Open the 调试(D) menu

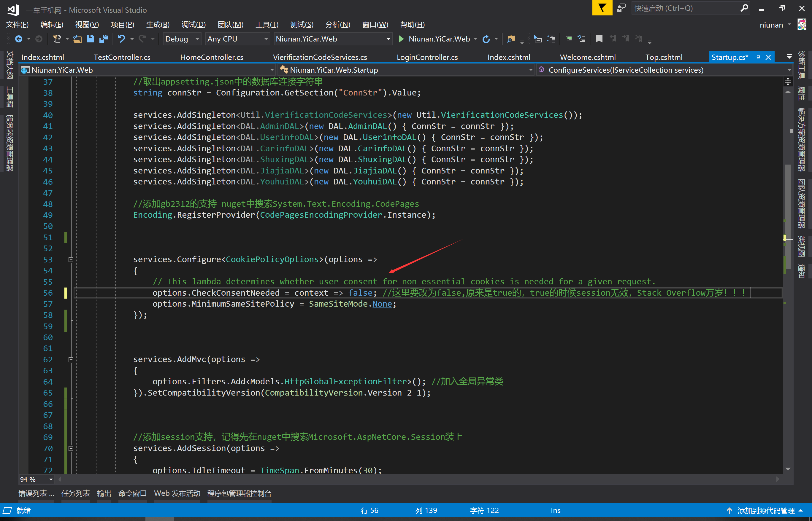coord(193,25)
